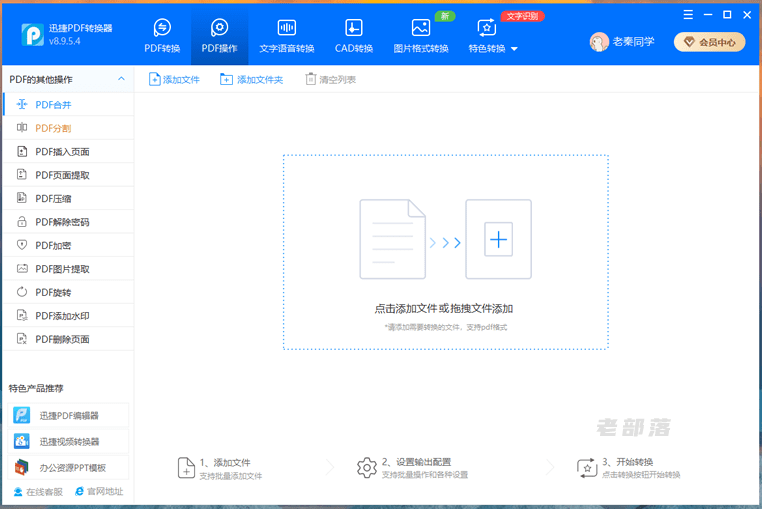Open the PDF转换 tab

point(162,36)
